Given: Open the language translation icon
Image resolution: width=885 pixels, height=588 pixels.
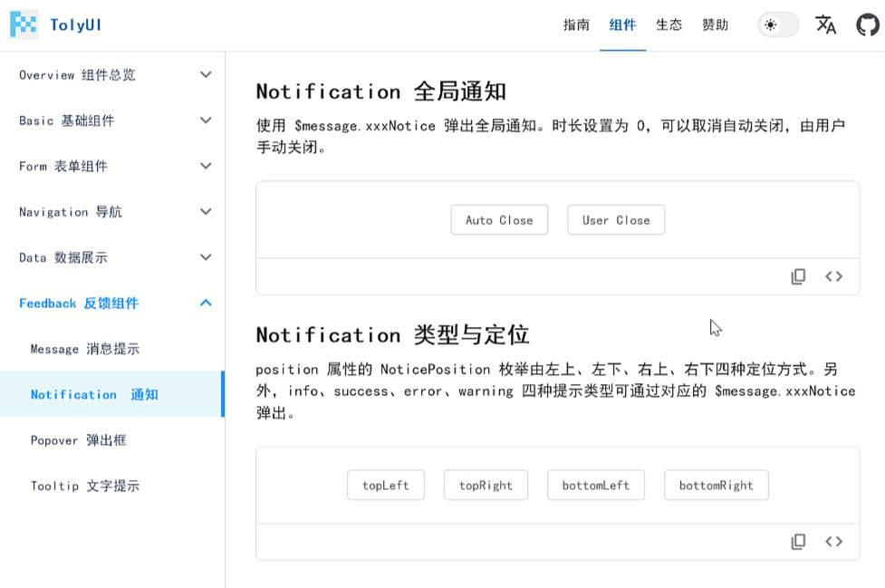Looking at the screenshot, I should [825, 24].
